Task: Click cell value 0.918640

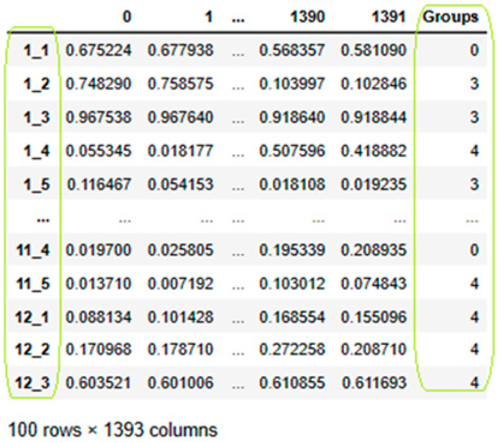Action: point(292,117)
